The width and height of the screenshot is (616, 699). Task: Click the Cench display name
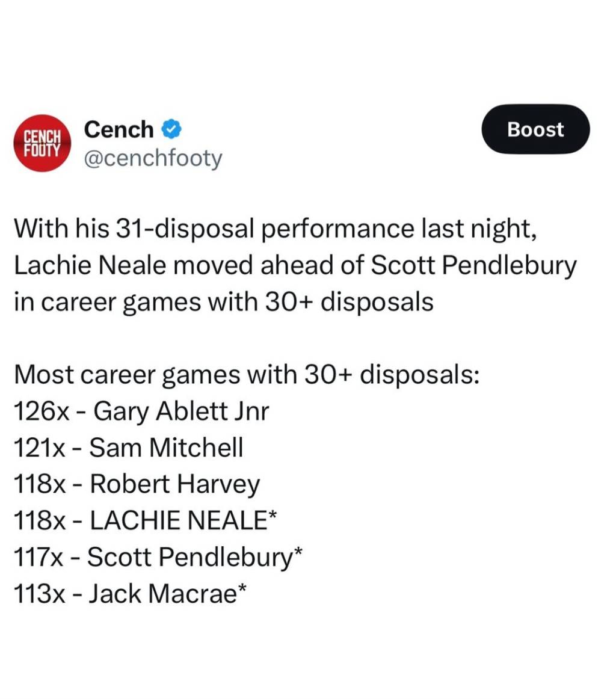(x=120, y=129)
